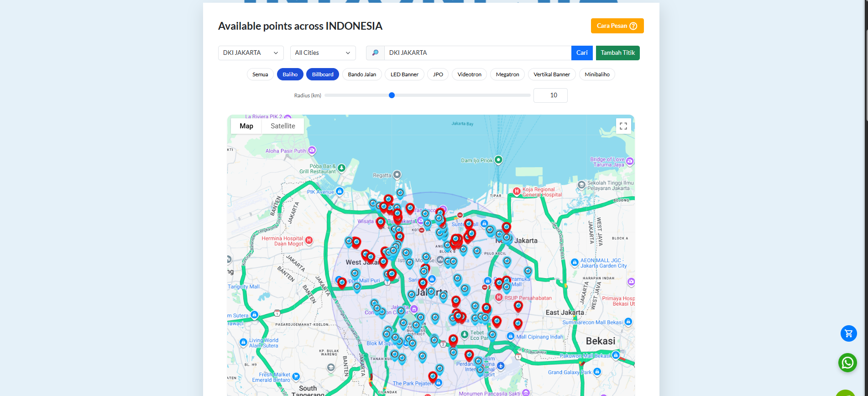Image resolution: width=868 pixels, height=396 pixels.
Task: Expand the All Cities dropdown
Action: point(323,53)
